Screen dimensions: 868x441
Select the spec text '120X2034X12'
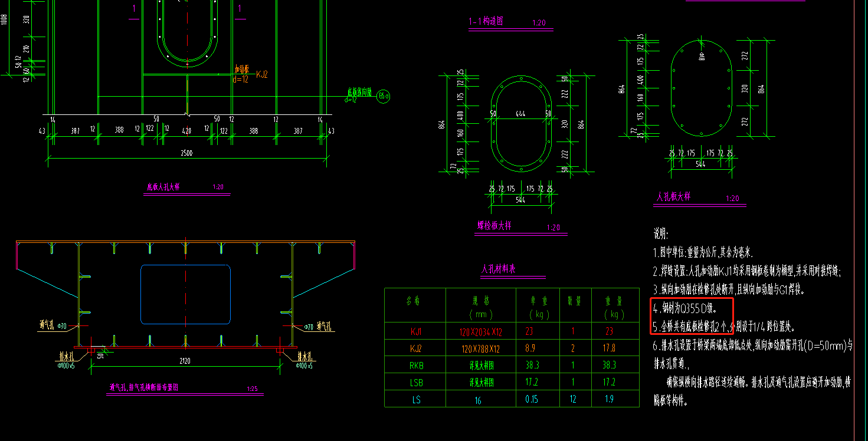(x=480, y=331)
